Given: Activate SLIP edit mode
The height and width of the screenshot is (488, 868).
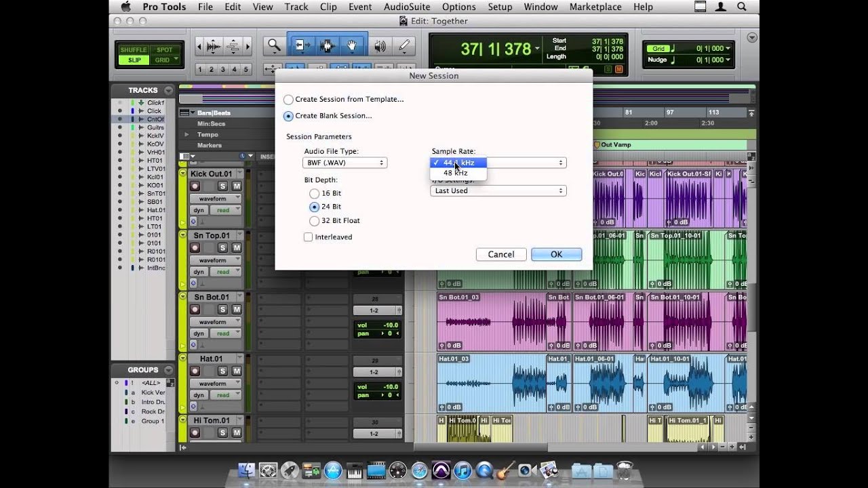Looking at the screenshot, I should 134,60.
